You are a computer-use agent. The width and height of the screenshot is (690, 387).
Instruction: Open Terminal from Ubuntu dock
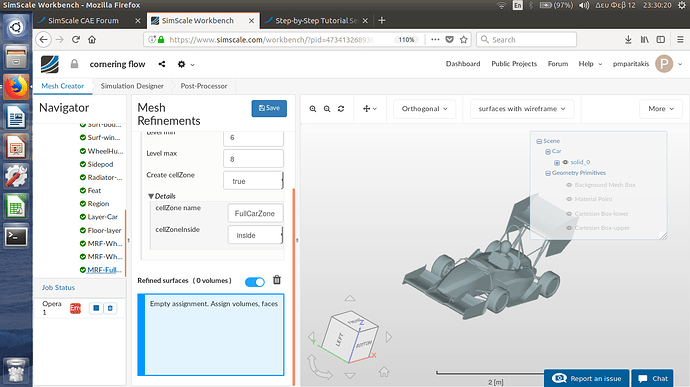coord(16,237)
